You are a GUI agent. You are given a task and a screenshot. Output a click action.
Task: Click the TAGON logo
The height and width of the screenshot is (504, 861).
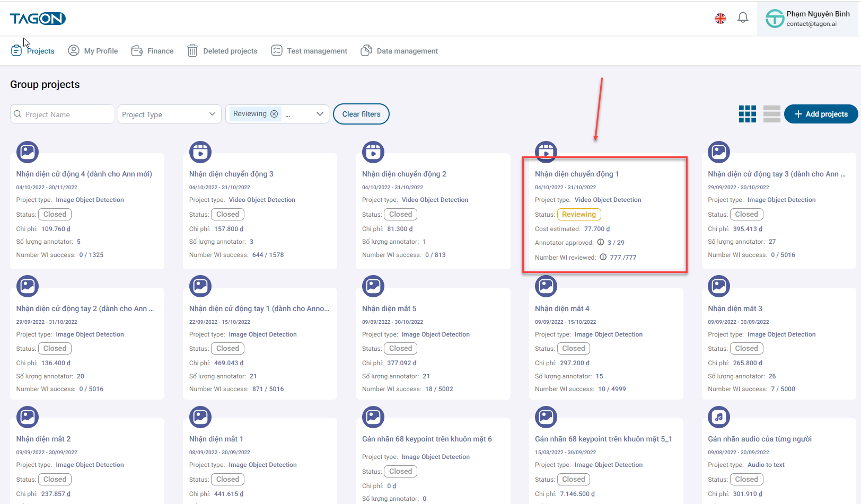pos(38,19)
